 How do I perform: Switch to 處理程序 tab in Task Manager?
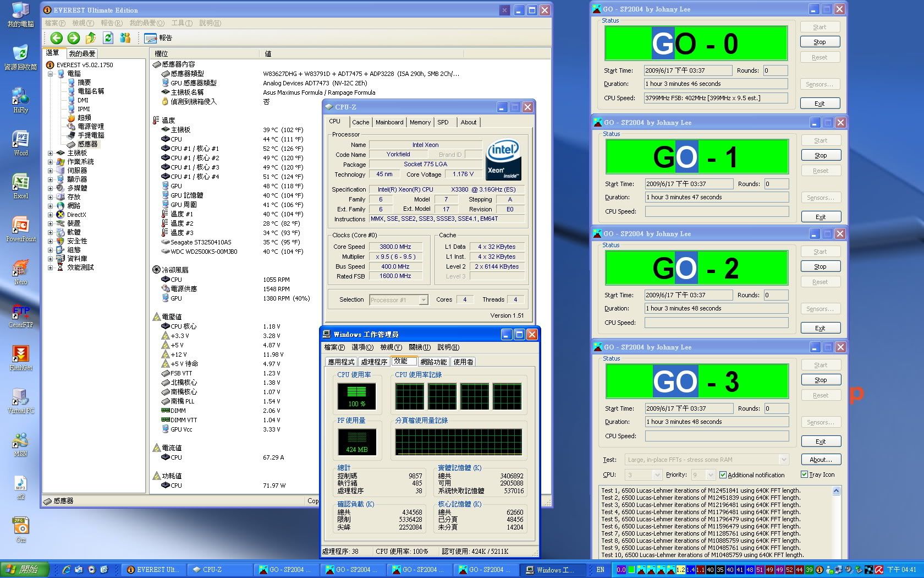click(x=374, y=362)
